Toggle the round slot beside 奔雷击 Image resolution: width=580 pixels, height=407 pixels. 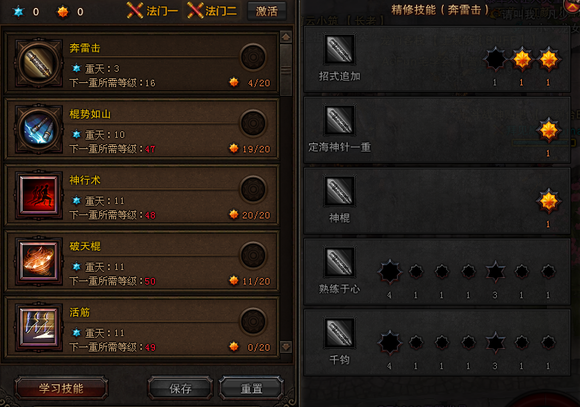pos(253,58)
